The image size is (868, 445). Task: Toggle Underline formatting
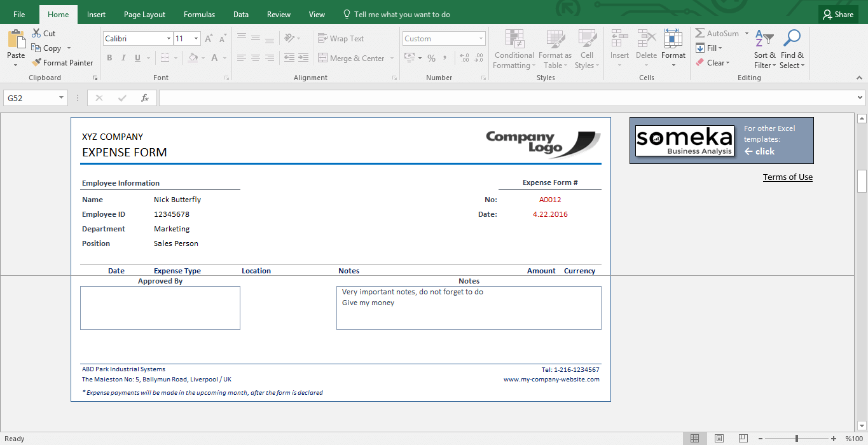[137, 58]
